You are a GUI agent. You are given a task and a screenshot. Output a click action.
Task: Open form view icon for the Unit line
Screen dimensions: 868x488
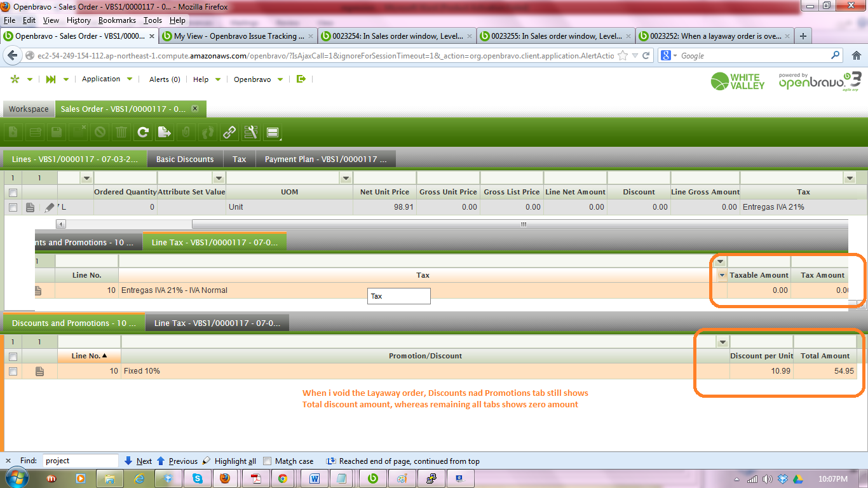(30, 207)
